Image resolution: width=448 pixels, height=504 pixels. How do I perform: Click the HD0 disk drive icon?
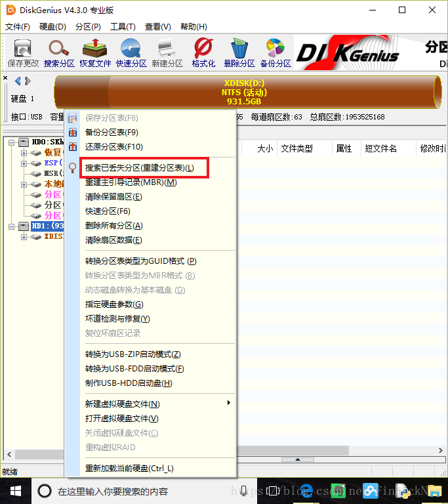[24, 142]
